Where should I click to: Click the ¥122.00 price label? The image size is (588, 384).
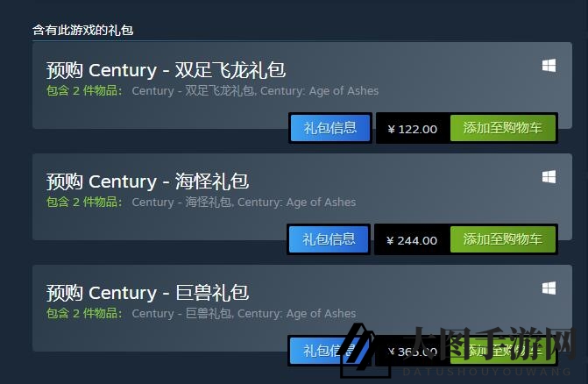412,129
